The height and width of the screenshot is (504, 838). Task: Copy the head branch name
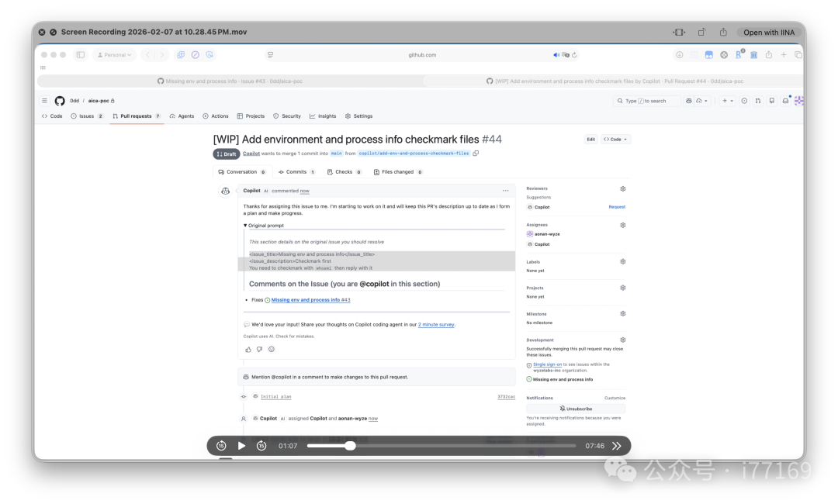click(x=476, y=154)
